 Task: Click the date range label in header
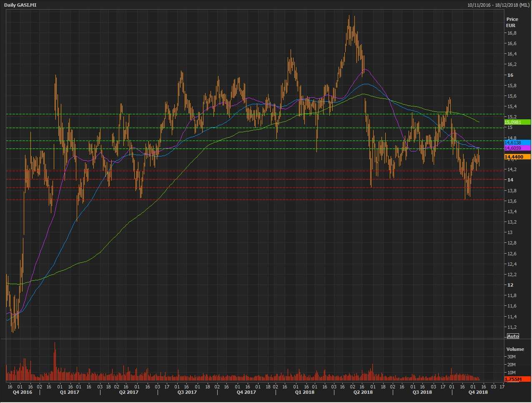(498, 5)
